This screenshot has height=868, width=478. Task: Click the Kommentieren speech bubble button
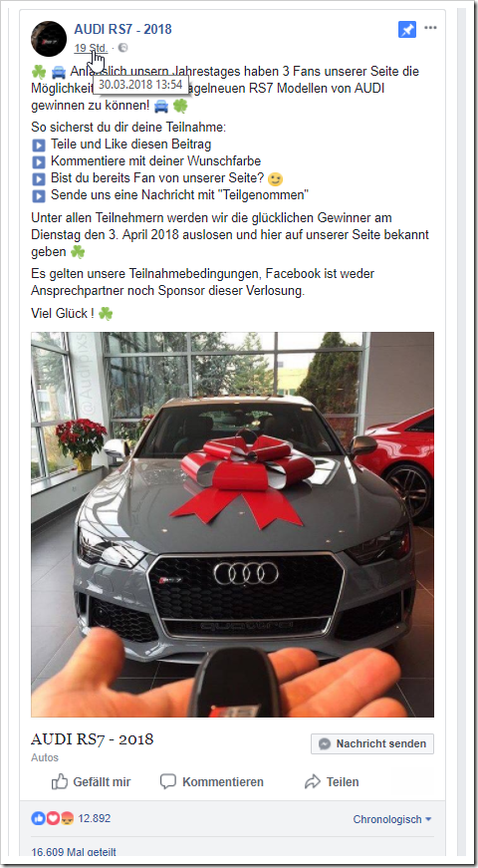coord(212,781)
